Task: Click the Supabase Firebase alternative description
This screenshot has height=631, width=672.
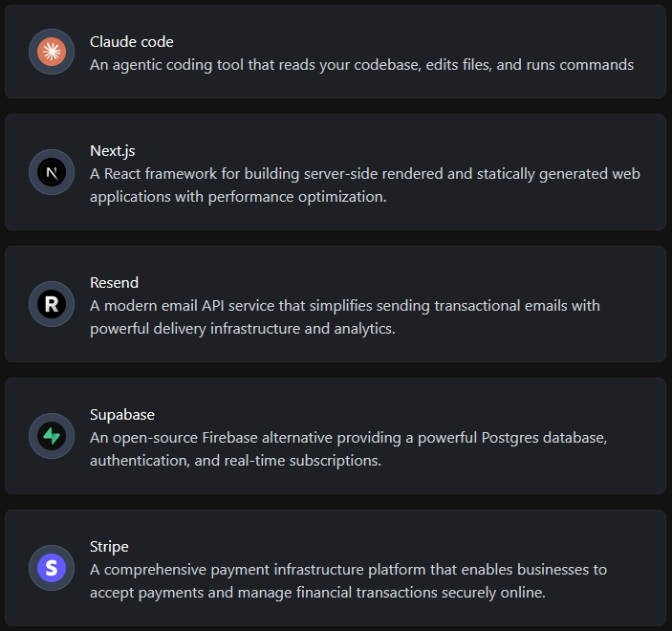Action: click(348, 449)
